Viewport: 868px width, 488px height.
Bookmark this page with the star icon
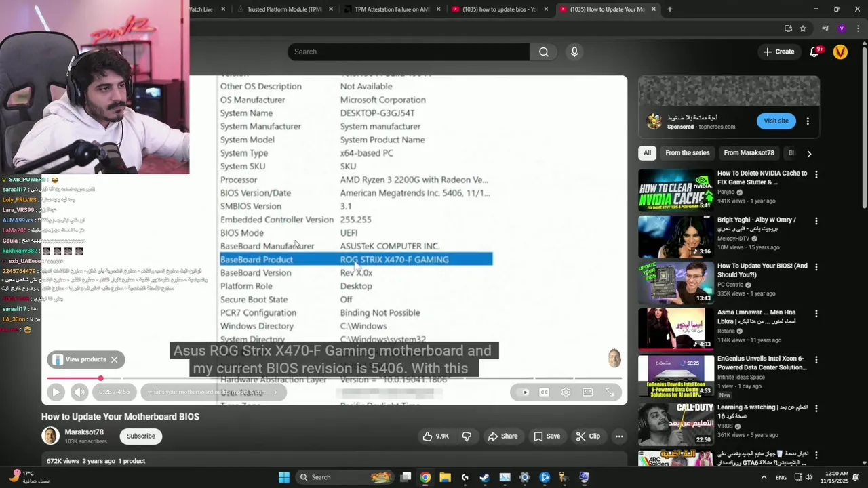(803, 28)
